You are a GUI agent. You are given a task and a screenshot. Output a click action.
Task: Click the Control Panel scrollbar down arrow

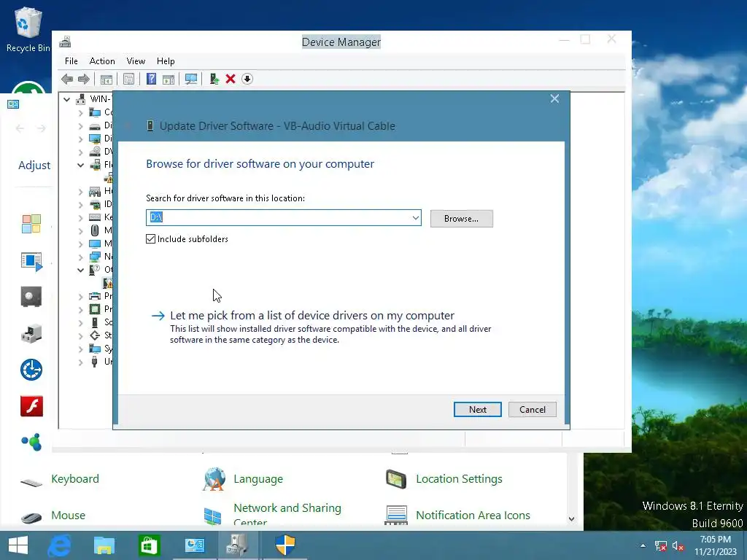point(571,519)
